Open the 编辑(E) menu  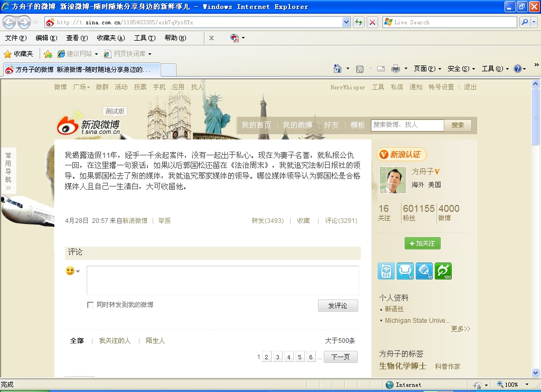[46, 38]
